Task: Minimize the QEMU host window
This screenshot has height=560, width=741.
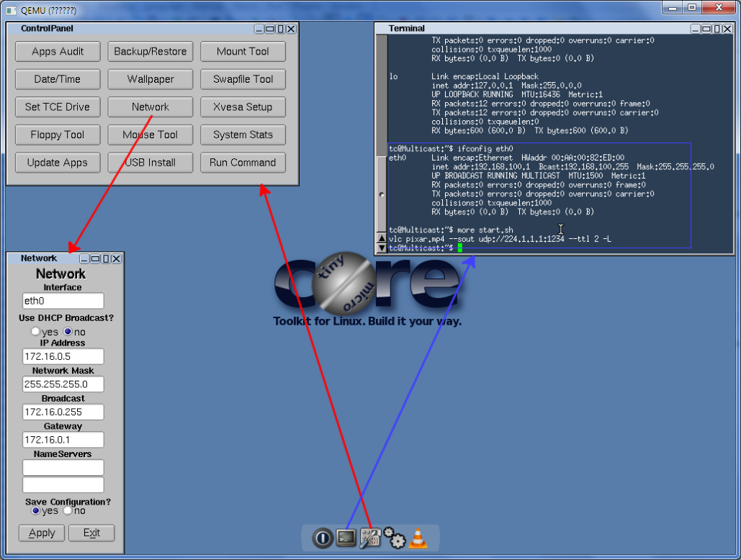Action: tap(672, 7)
